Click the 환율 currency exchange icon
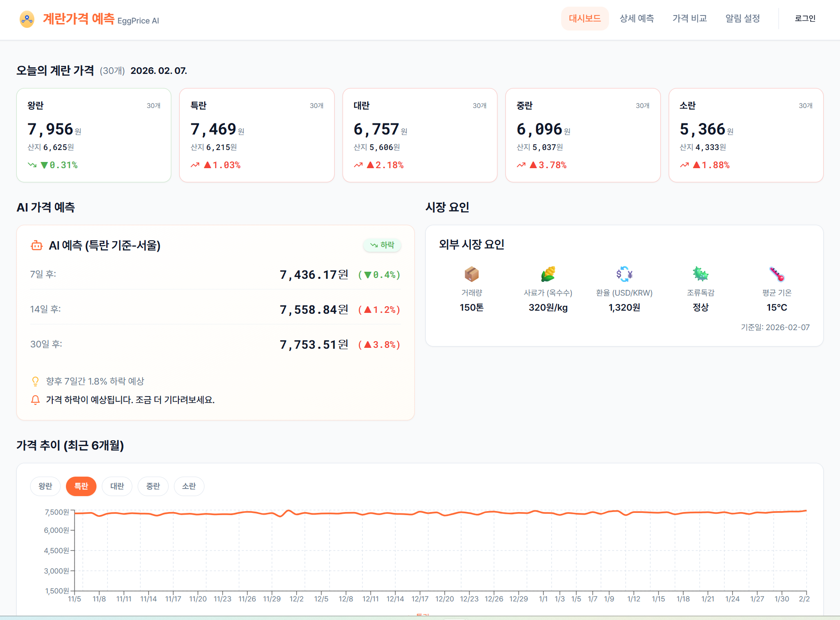This screenshot has width=840, height=620. tap(624, 274)
